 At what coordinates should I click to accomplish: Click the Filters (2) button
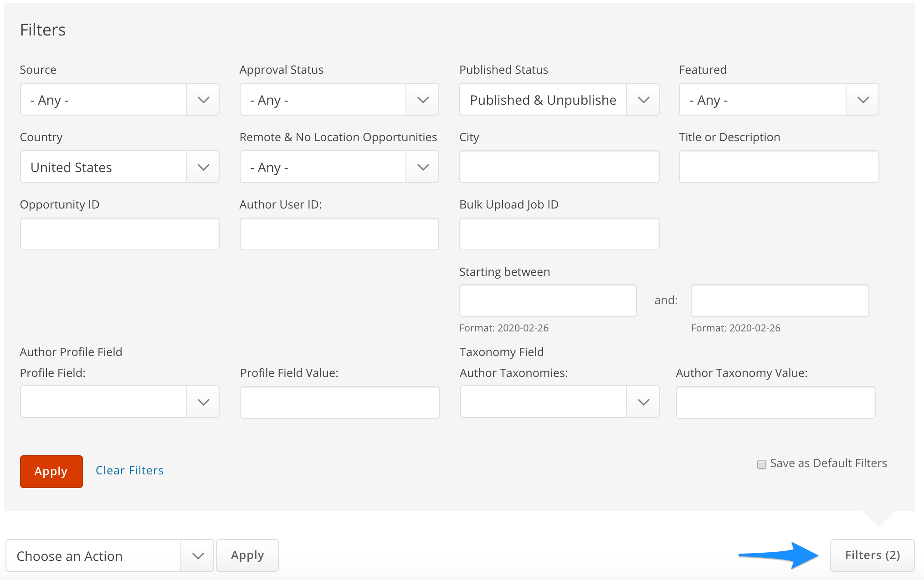click(872, 555)
